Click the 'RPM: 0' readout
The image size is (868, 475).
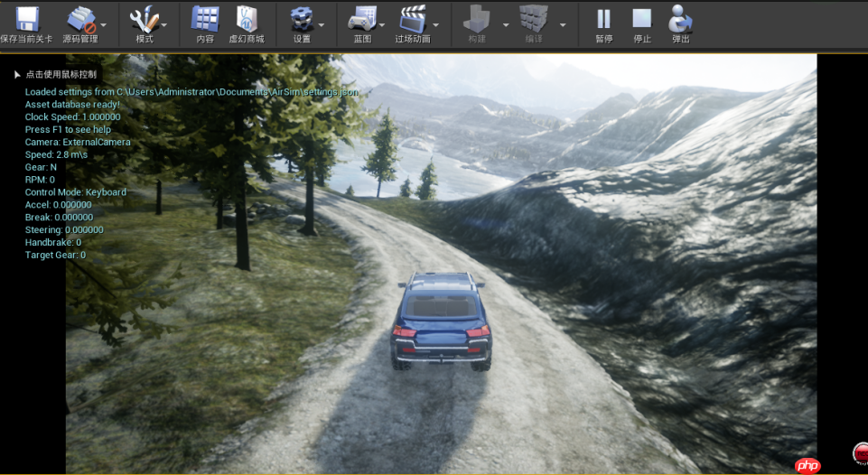[x=40, y=180]
